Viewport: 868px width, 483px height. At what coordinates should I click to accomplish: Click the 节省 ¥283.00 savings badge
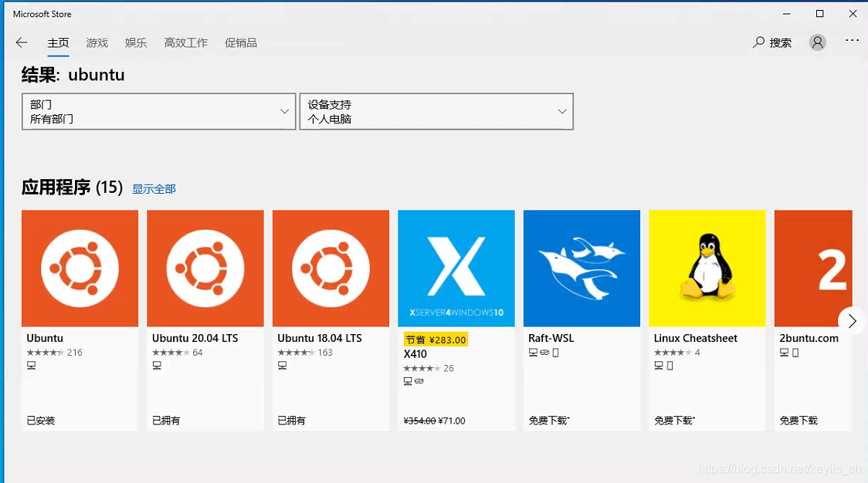436,339
